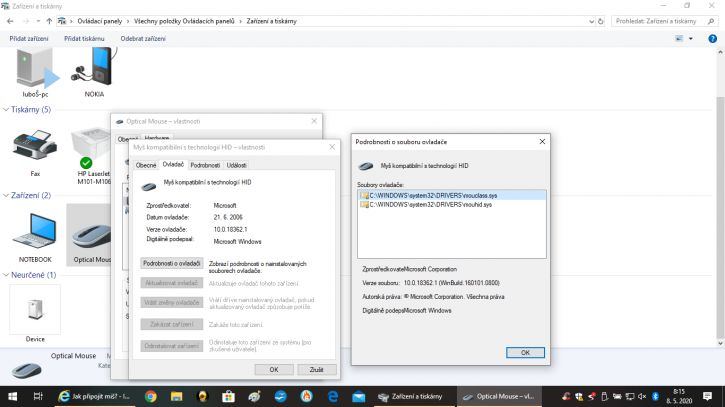This screenshot has width=725, height=407.
Task: Open the view options dropdown arrow
Action: click(x=691, y=39)
